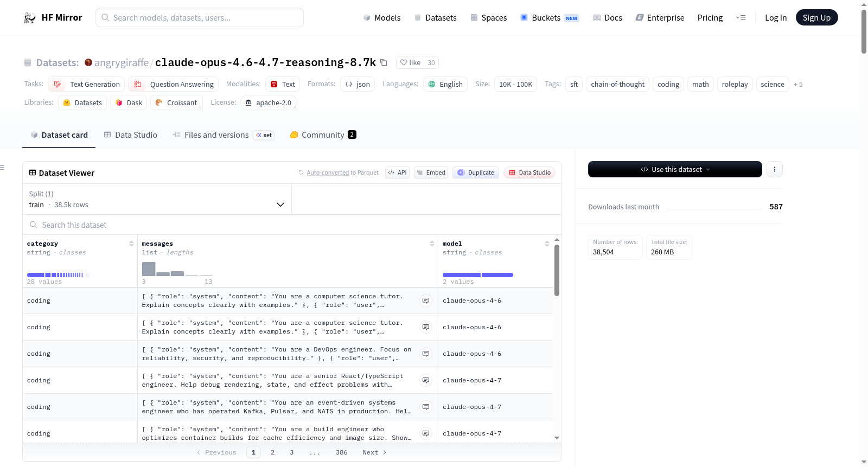Click the Sign Up button
The height and width of the screenshot is (467, 868).
tap(816, 18)
